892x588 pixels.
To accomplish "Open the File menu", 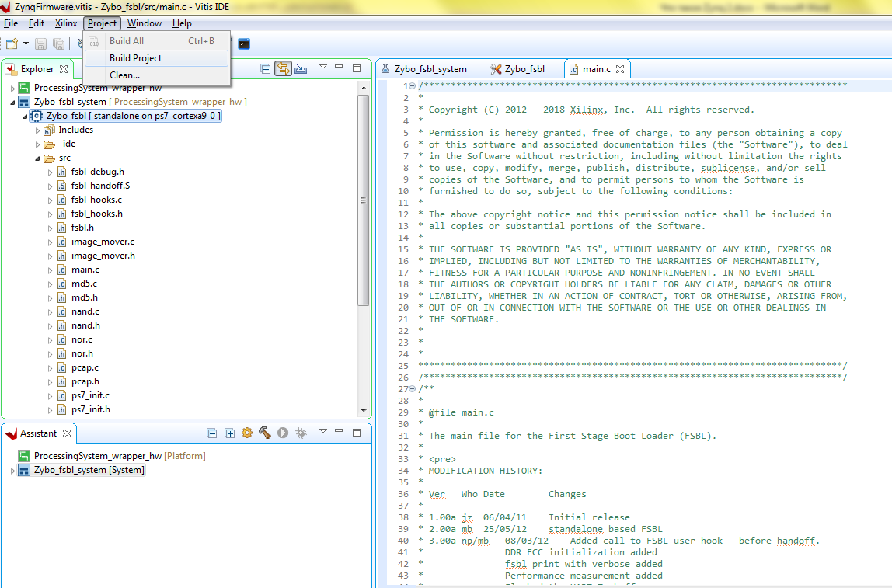I will 11,23.
